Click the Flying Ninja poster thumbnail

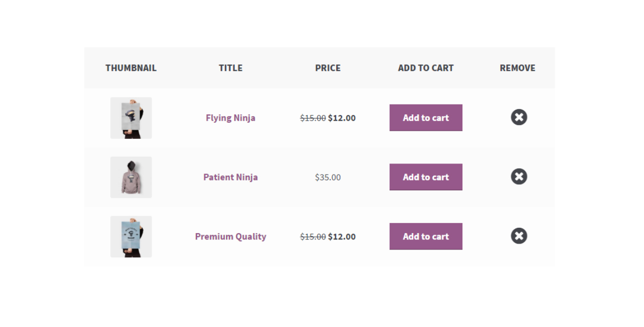[x=131, y=118]
